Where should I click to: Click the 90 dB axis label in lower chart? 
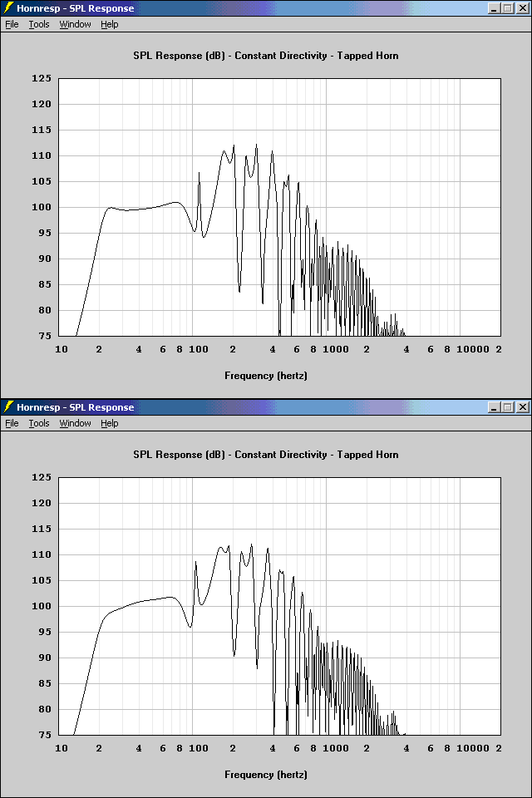(x=45, y=658)
